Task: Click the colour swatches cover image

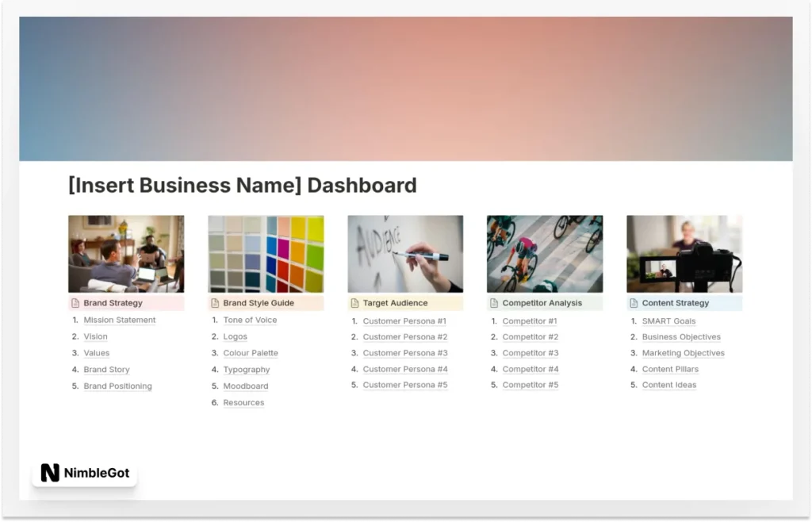Action: pyautogui.click(x=266, y=254)
